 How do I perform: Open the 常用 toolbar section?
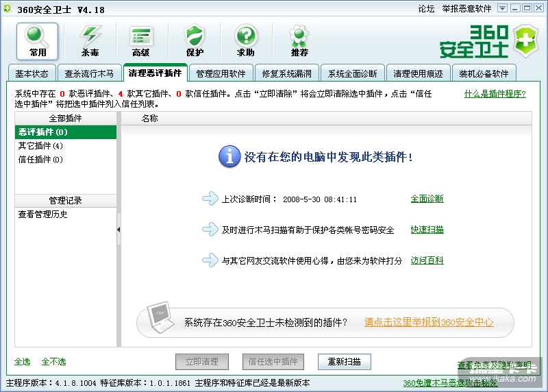click(38, 42)
